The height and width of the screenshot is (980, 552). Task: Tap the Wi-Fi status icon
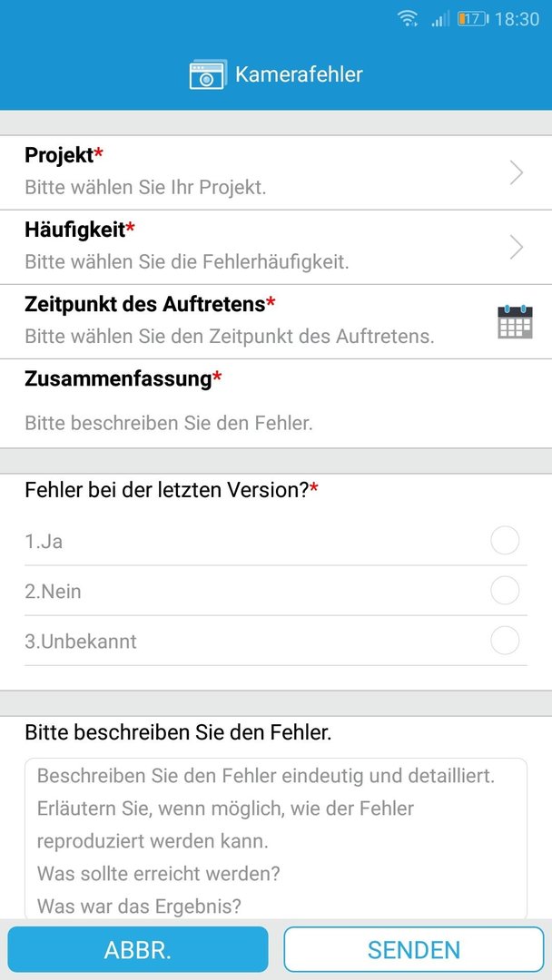click(409, 19)
